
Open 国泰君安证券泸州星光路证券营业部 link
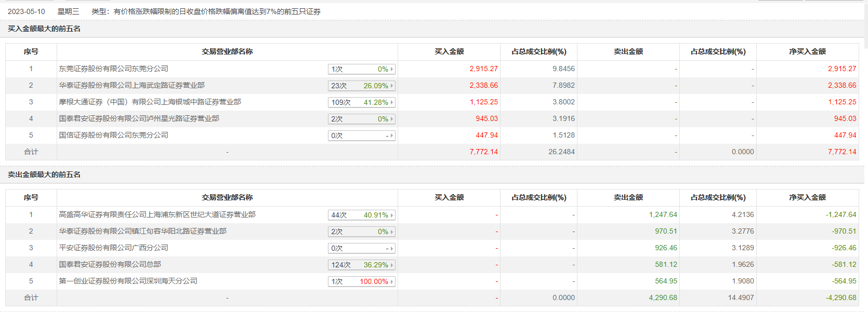(139, 118)
